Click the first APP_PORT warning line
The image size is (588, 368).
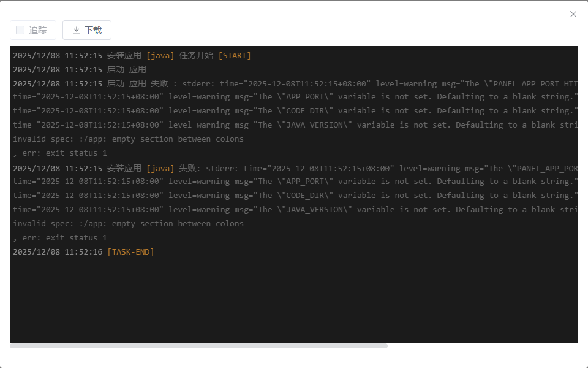tap(295, 97)
